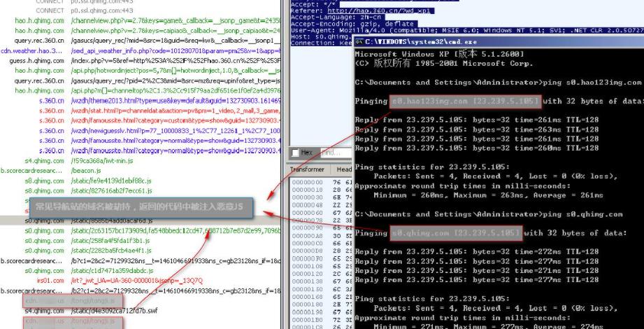Viewport: 644px width, 329px height.
Task: Select scorecardresearch row starting /b2?c1=2
Action: [141, 290]
